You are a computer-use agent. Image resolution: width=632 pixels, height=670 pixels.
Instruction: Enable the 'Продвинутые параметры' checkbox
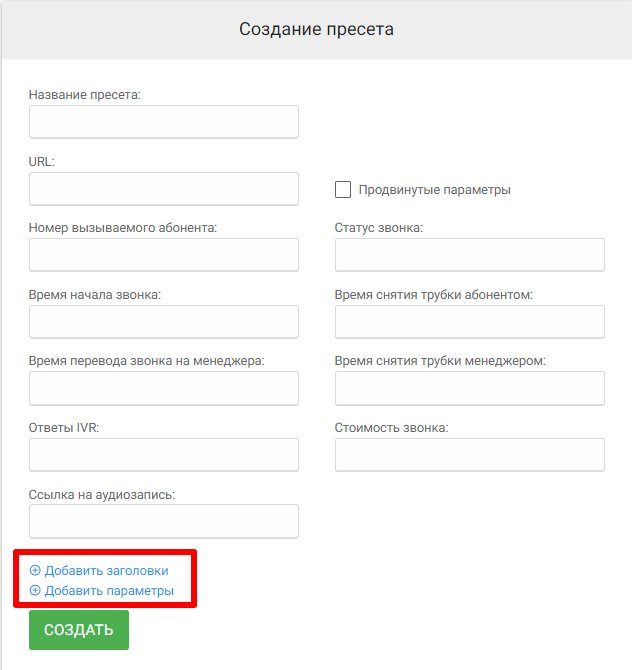(343, 189)
